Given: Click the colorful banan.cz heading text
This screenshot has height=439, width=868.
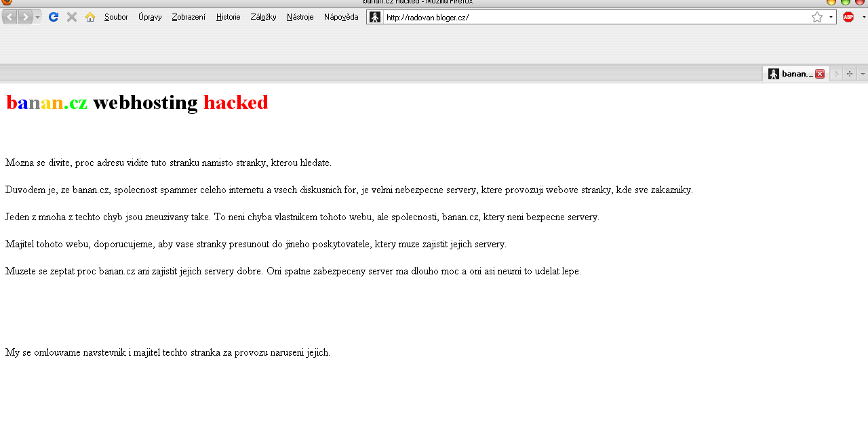Looking at the screenshot, I should click(47, 102).
